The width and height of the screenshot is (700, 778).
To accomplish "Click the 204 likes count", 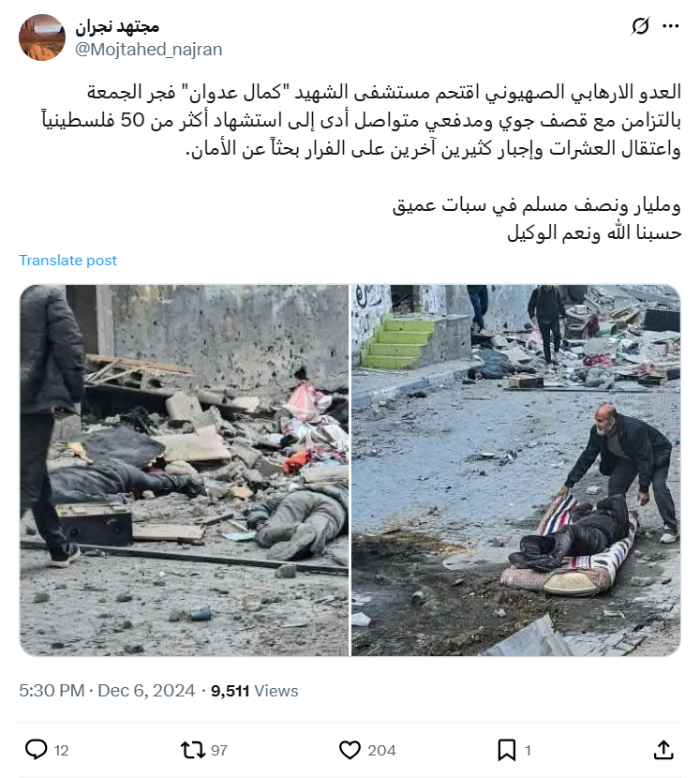I will [x=381, y=750].
